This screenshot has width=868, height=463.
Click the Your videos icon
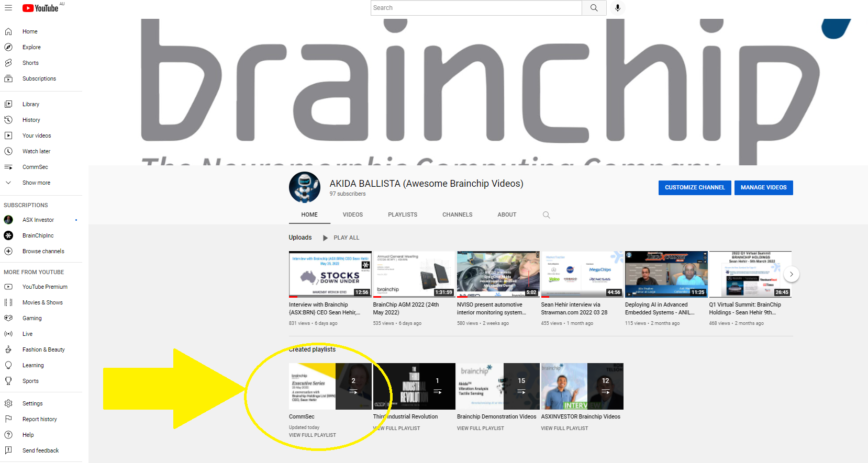pyautogui.click(x=8, y=135)
